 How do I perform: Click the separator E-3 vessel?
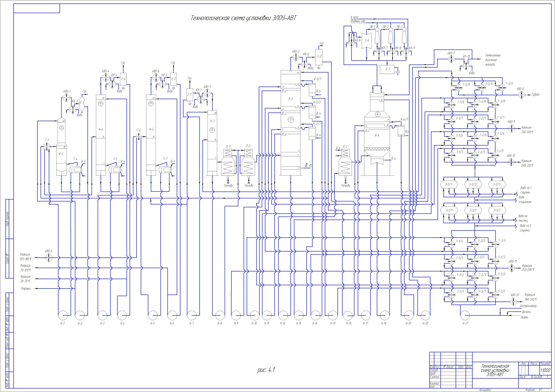pos(82,104)
